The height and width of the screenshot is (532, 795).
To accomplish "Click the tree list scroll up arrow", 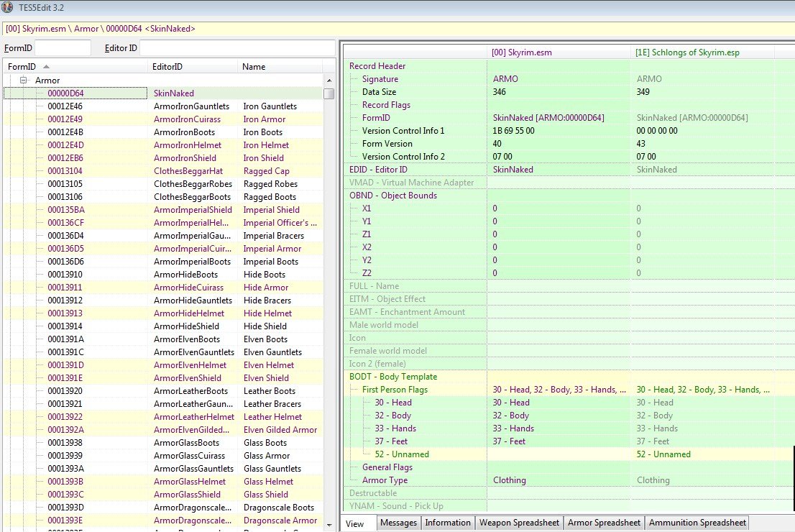I will point(329,81).
